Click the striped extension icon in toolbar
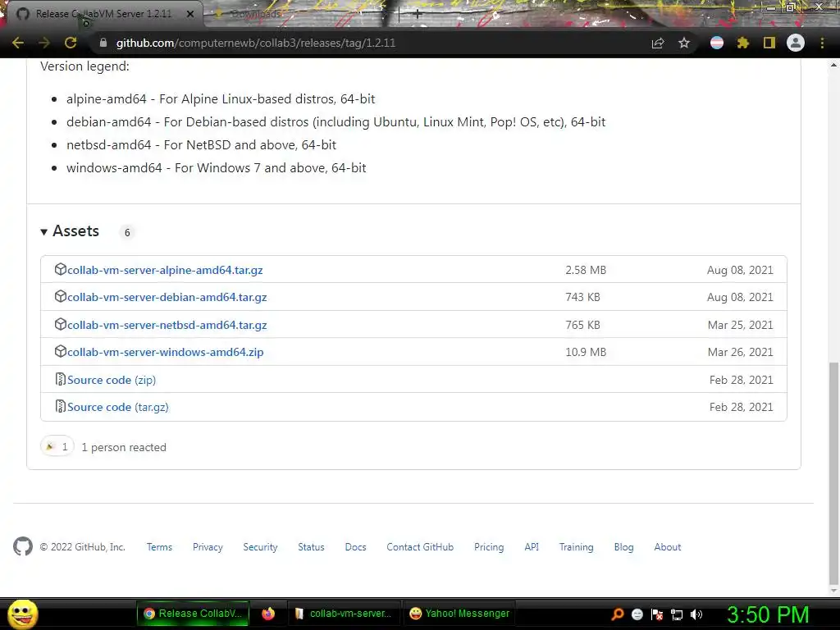 (x=717, y=43)
